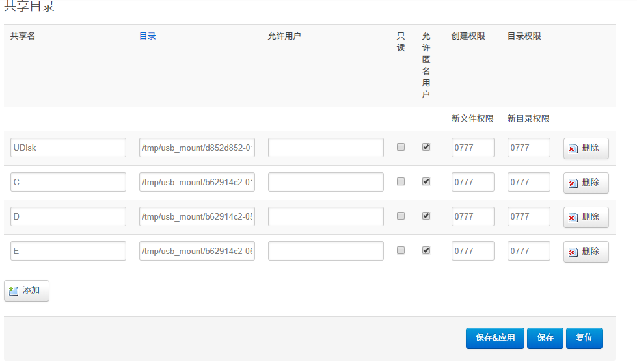Enable read-only for the D share
Image resolution: width=637 pixels, height=364 pixels.
tap(401, 216)
